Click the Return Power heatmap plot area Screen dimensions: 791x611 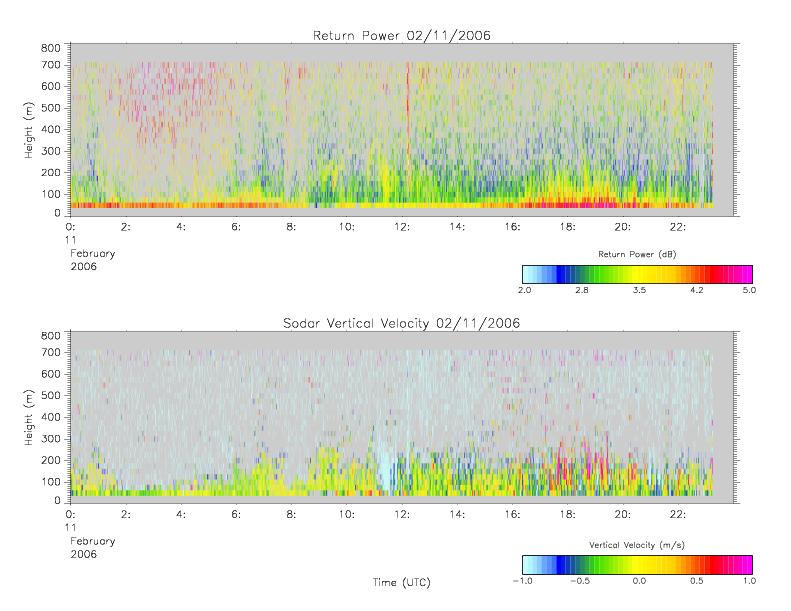pyautogui.click(x=402, y=130)
